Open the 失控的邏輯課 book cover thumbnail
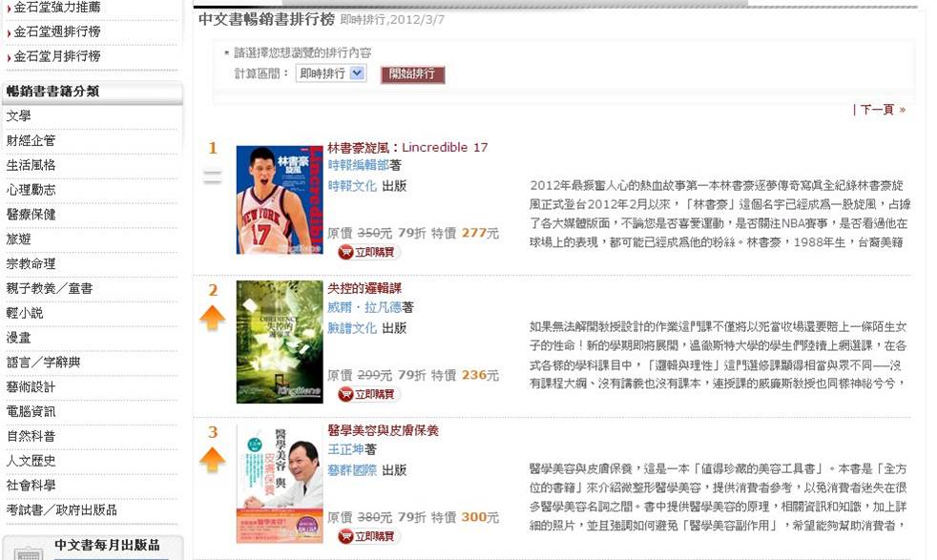This screenshot has width=937, height=560. point(280,342)
